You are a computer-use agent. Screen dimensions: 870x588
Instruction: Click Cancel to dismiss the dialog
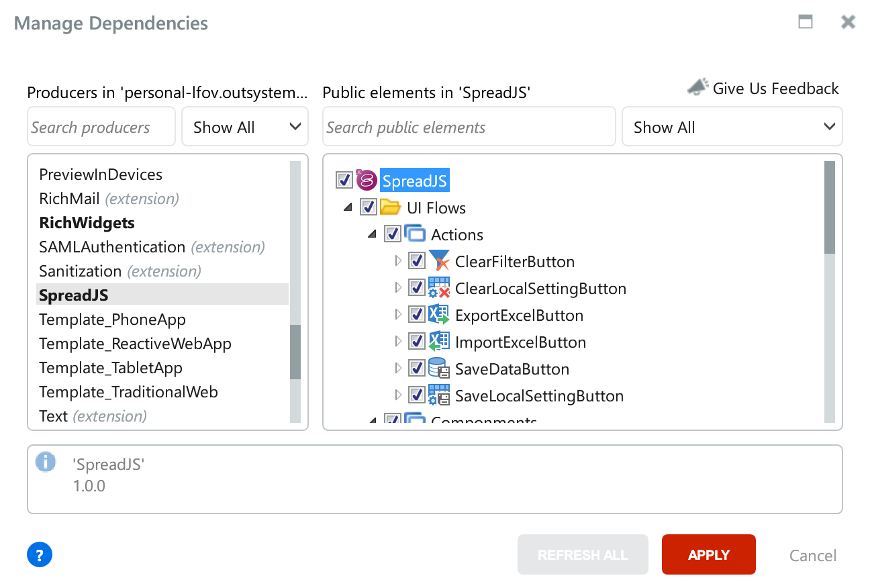[x=813, y=556]
